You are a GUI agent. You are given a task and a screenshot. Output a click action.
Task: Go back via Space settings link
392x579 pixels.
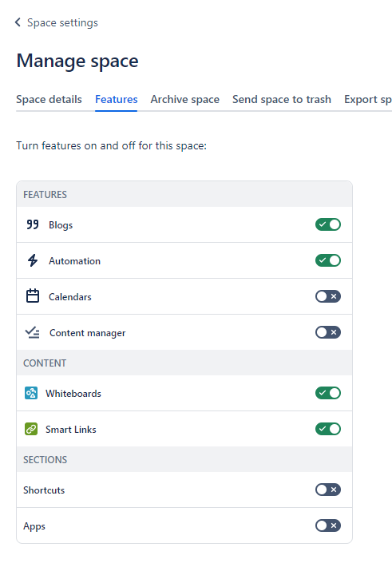[62, 22]
